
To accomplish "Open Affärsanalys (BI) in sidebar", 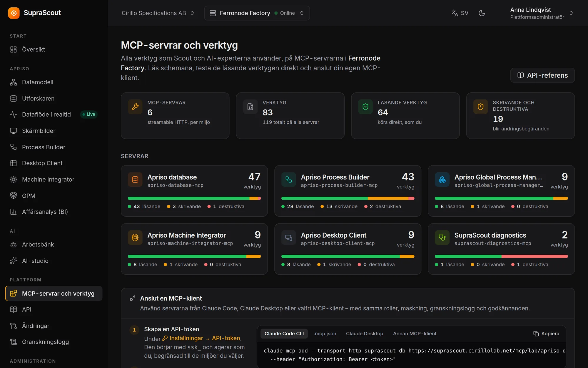I will (x=54, y=212).
